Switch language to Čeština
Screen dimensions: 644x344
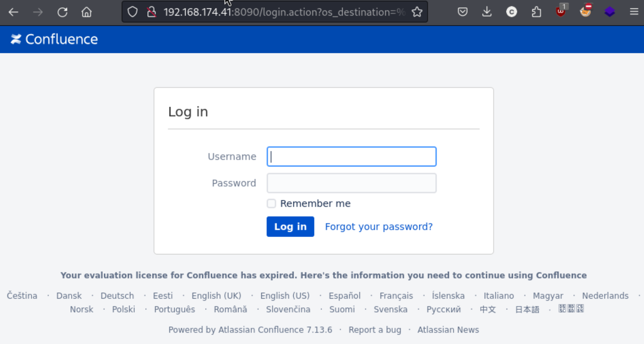point(22,296)
